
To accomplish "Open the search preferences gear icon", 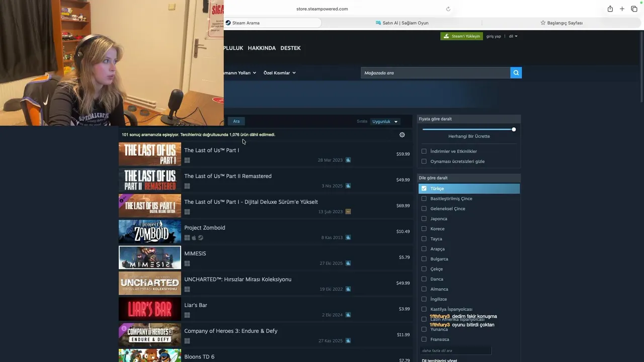I will tap(402, 135).
